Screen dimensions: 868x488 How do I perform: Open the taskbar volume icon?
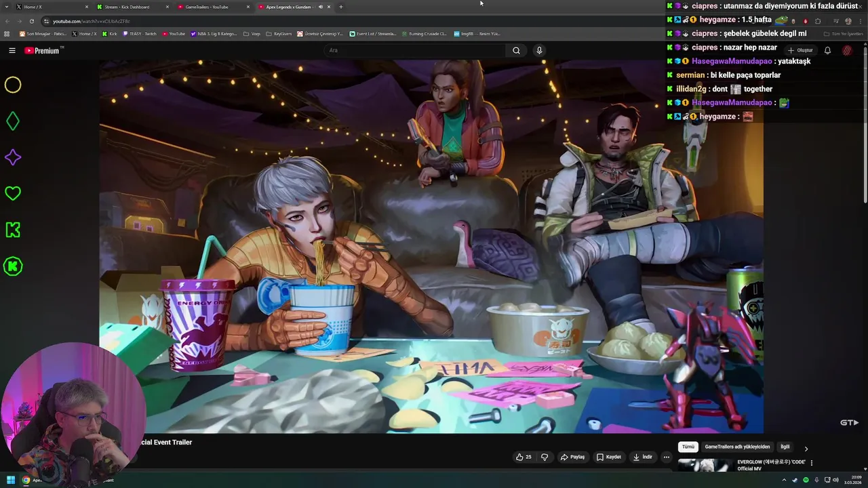tap(835, 480)
